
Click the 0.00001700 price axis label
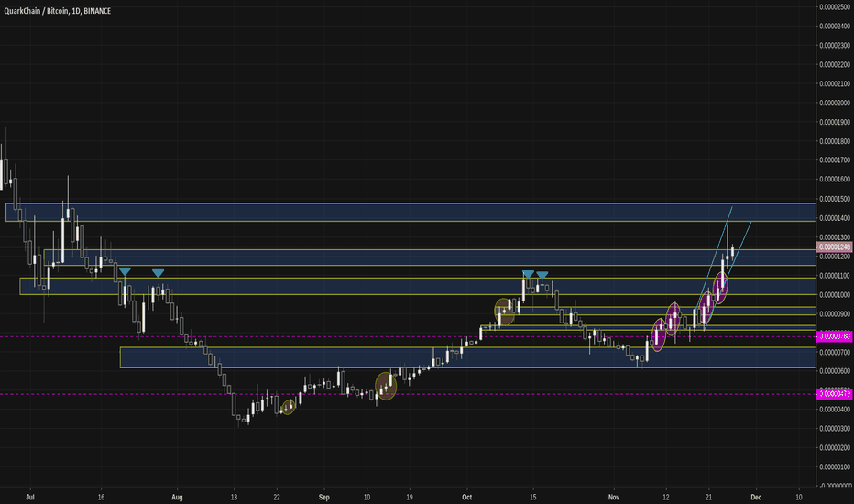pyautogui.click(x=835, y=160)
